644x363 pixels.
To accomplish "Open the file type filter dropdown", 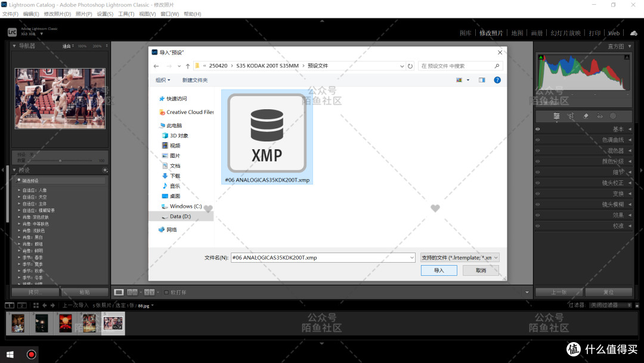I will 460,258.
